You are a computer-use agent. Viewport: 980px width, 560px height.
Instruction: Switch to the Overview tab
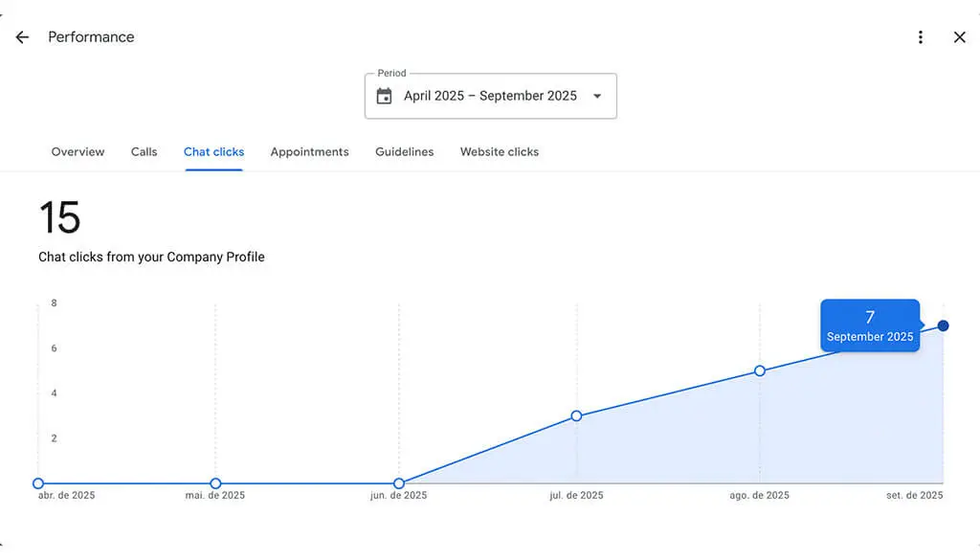pyautogui.click(x=78, y=151)
